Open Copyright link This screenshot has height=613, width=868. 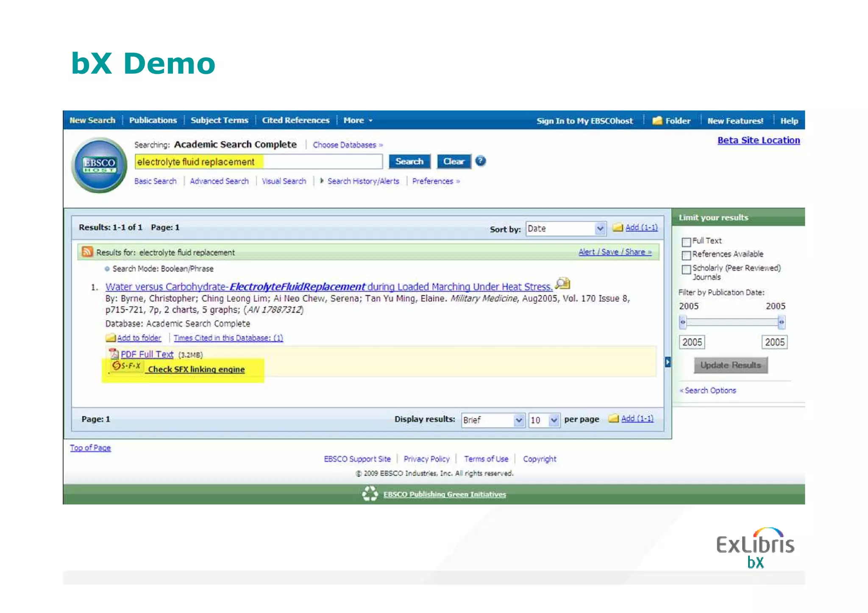[540, 459]
